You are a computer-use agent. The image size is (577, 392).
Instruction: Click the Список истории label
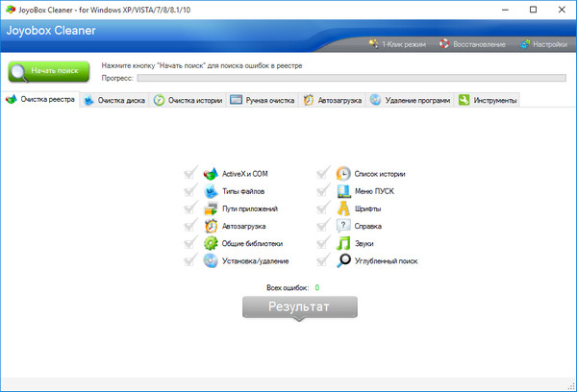380,174
